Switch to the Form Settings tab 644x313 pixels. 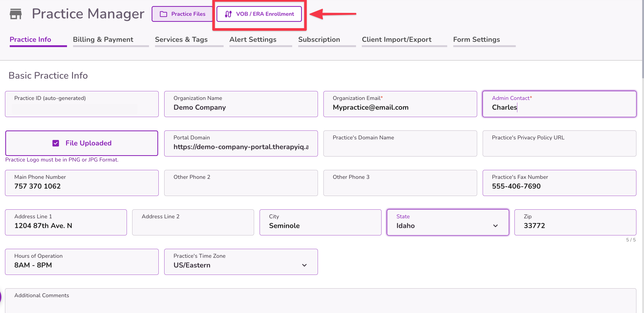point(476,39)
